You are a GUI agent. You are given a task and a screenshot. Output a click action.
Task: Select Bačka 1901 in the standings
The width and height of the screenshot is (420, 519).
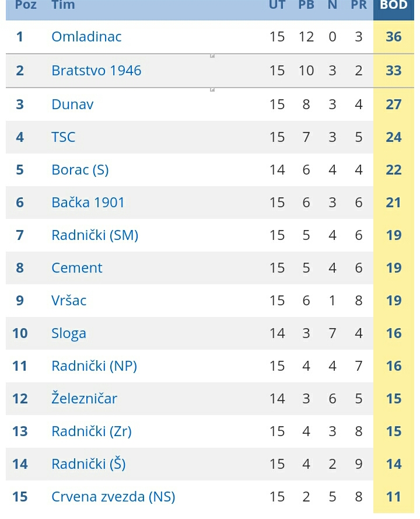click(x=87, y=202)
